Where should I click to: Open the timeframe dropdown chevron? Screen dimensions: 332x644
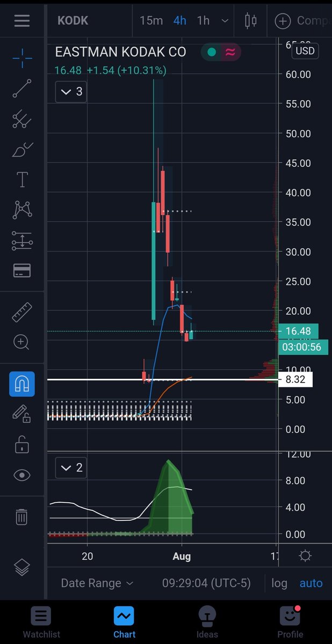tap(225, 21)
